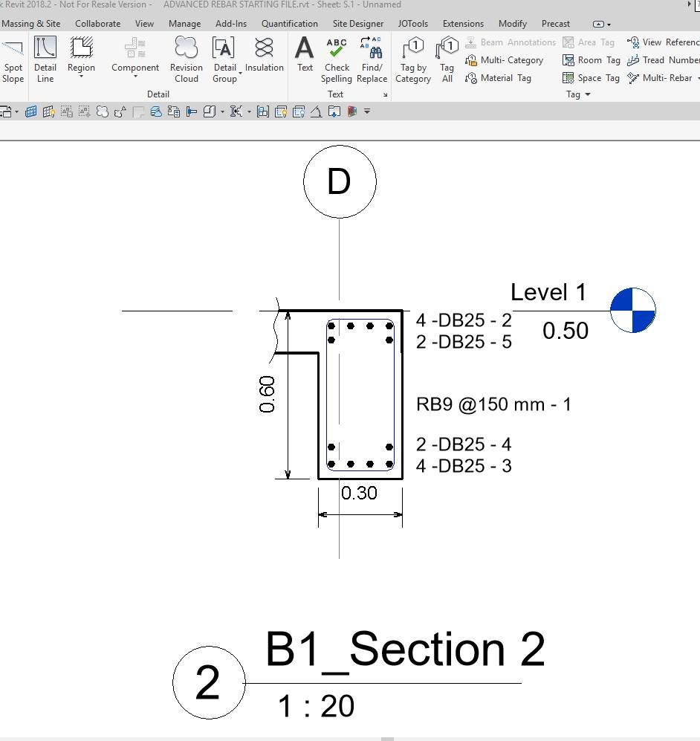Select the Insulation tool
The width and height of the screenshot is (700, 741).
click(264, 55)
